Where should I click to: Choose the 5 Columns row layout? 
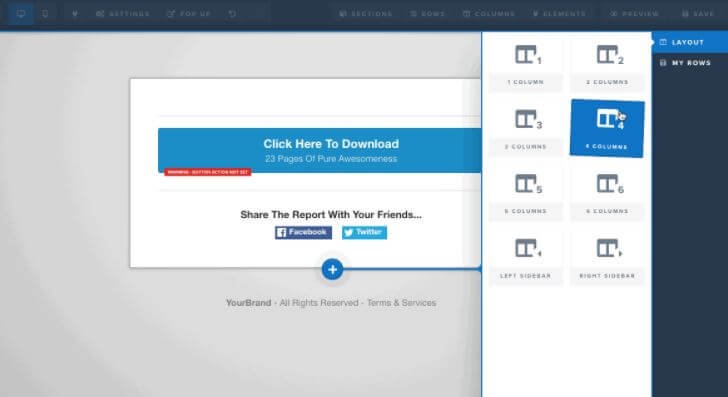[526, 195]
